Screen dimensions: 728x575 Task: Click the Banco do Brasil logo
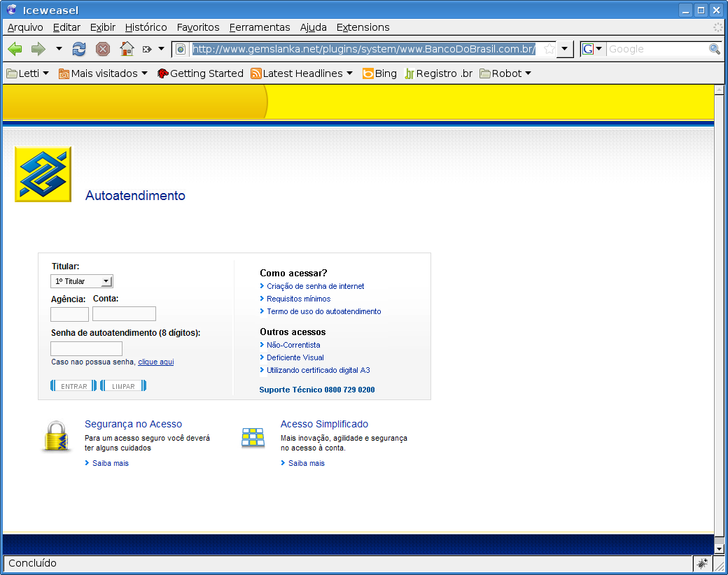click(43, 174)
